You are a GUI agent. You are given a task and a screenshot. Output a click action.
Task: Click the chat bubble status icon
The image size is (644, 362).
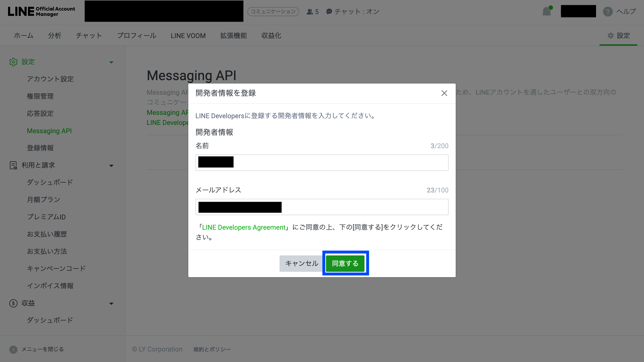[x=329, y=11]
